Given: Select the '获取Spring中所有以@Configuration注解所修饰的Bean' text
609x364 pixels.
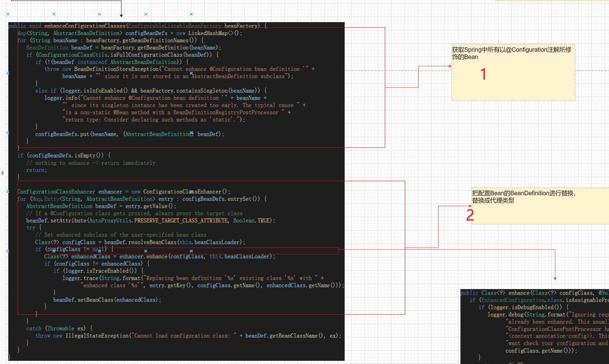Looking at the screenshot, I should pyautogui.click(x=512, y=53).
